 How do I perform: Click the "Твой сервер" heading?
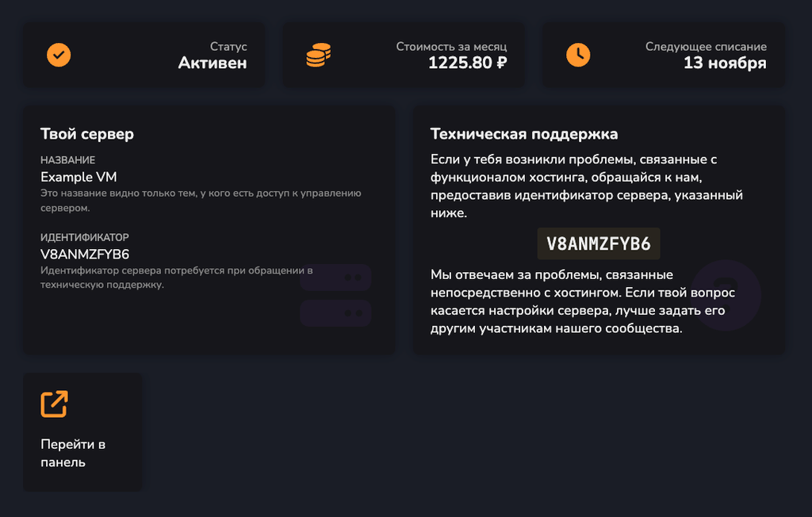click(87, 134)
